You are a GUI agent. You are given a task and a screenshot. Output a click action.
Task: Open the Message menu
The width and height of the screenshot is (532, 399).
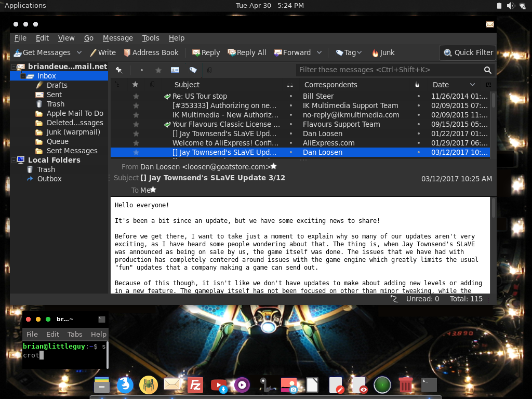pyautogui.click(x=118, y=38)
